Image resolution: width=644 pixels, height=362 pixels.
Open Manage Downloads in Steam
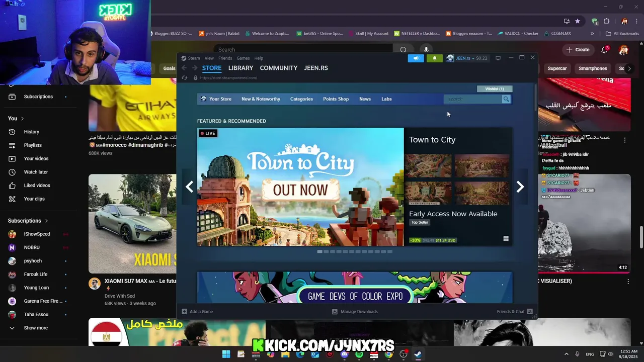[355, 311]
